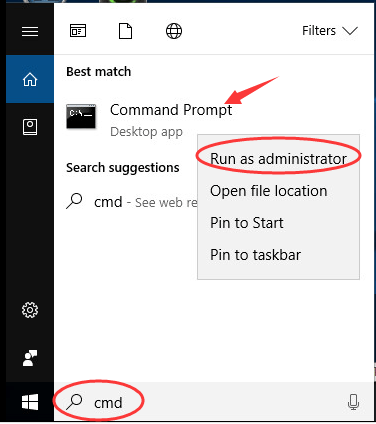Open Settings via the gear icon
376x424 pixels.
30,310
